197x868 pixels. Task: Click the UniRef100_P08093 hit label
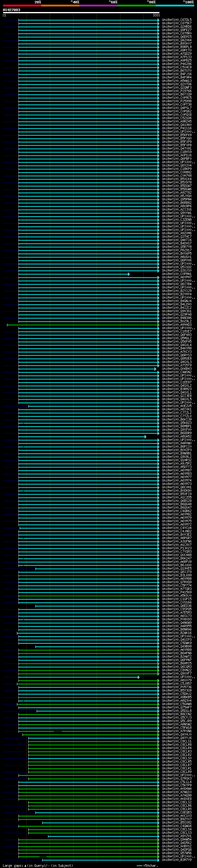click(x=176, y=620)
